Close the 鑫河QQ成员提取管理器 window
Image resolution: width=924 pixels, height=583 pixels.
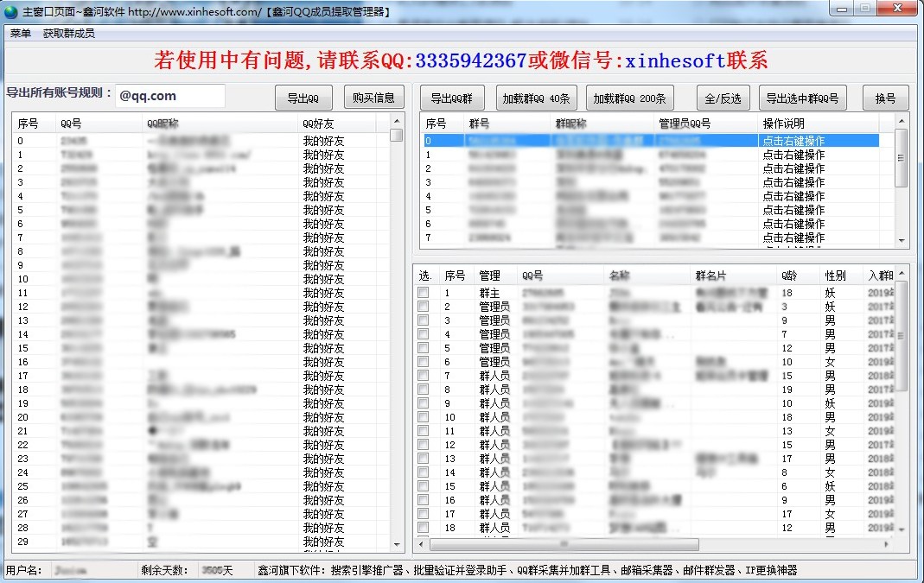click(x=897, y=9)
